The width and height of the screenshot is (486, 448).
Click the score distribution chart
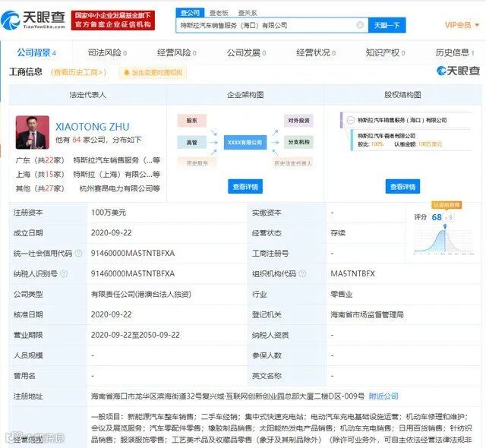(x=443, y=239)
